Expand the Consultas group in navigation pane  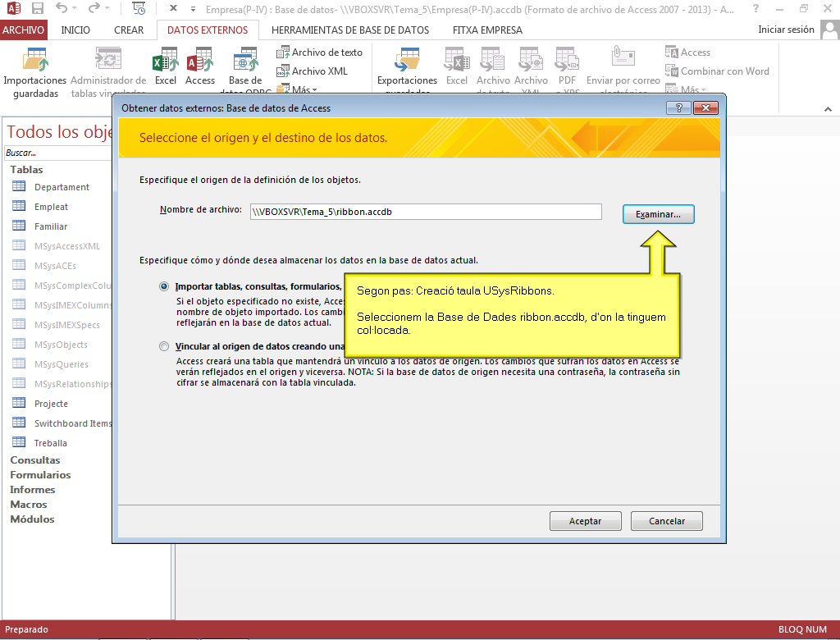click(x=34, y=460)
